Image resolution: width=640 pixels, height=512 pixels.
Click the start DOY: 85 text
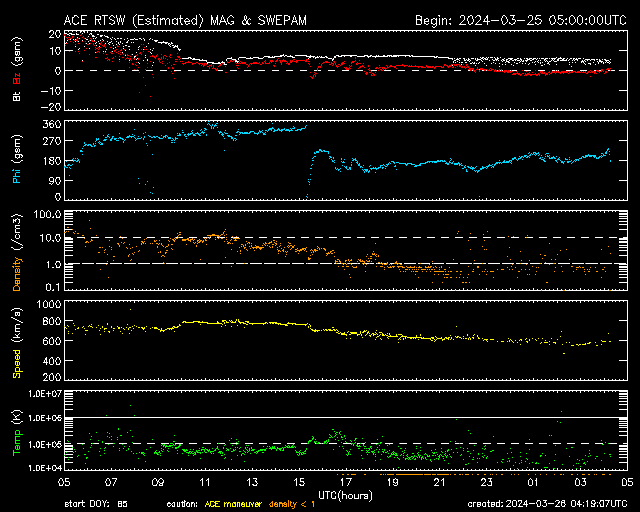point(96,504)
